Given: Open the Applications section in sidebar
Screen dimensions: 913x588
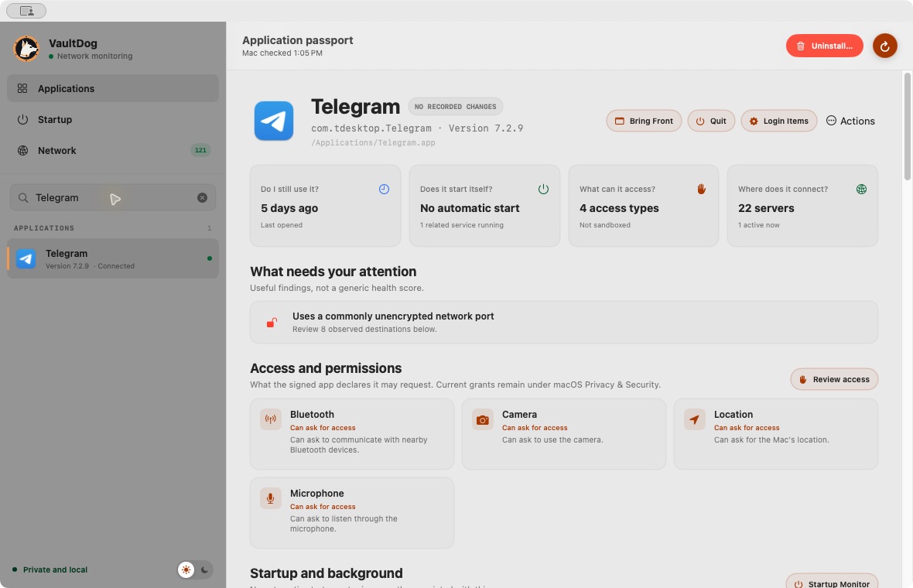Looking at the screenshot, I should tap(113, 88).
